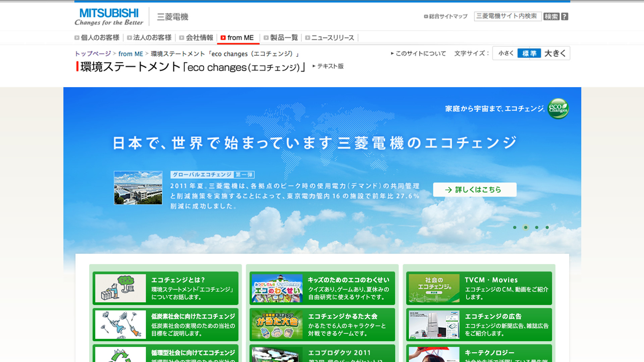Viewport: 644px width, 362px height.
Task: Open 会社情報 menu item
Action: pos(196,38)
